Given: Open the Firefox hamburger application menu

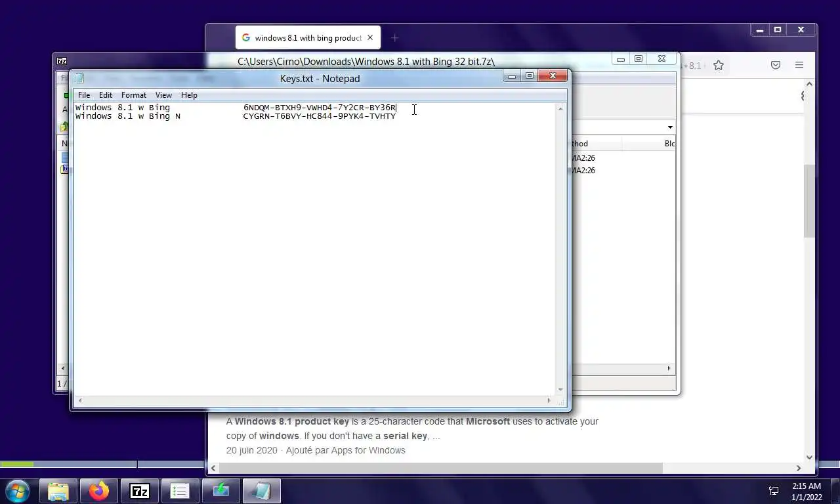Looking at the screenshot, I should pyautogui.click(x=799, y=65).
